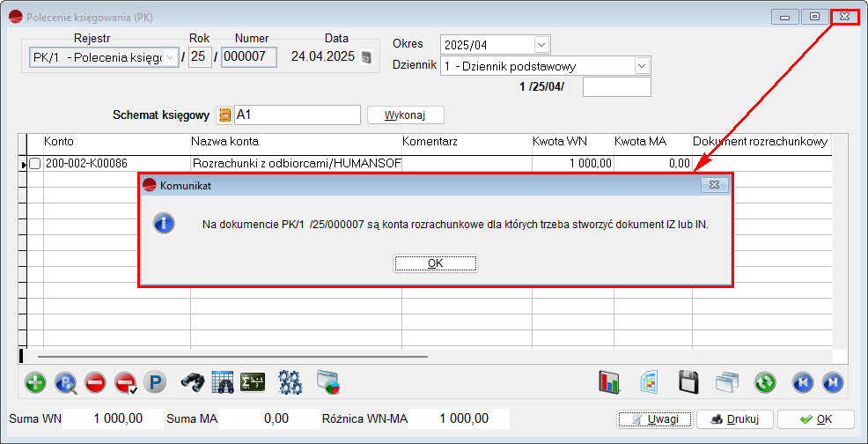Image resolution: width=868 pixels, height=444 pixels.
Task: Open calendar icon beside date 24.04.2025
Action: [367, 58]
